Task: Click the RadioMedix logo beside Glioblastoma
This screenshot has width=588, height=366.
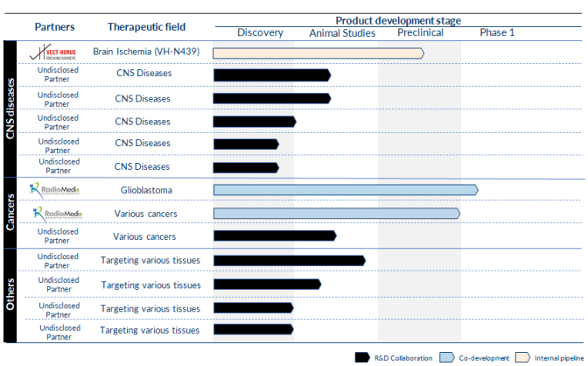Action: point(54,190)
